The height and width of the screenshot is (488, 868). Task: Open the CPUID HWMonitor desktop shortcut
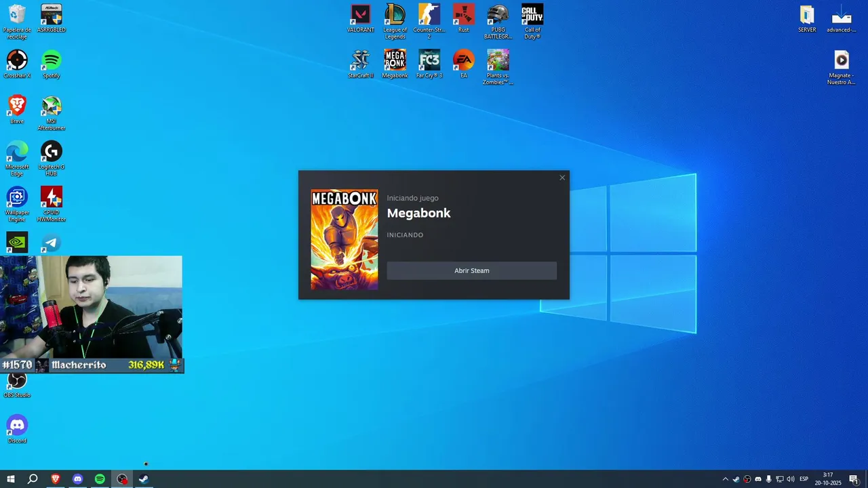52,204
